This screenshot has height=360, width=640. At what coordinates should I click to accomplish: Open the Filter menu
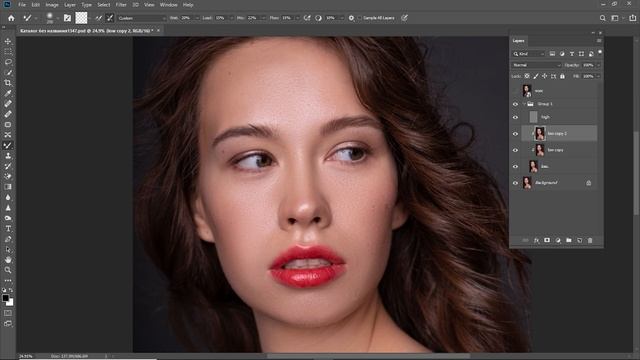pos(121,5)
